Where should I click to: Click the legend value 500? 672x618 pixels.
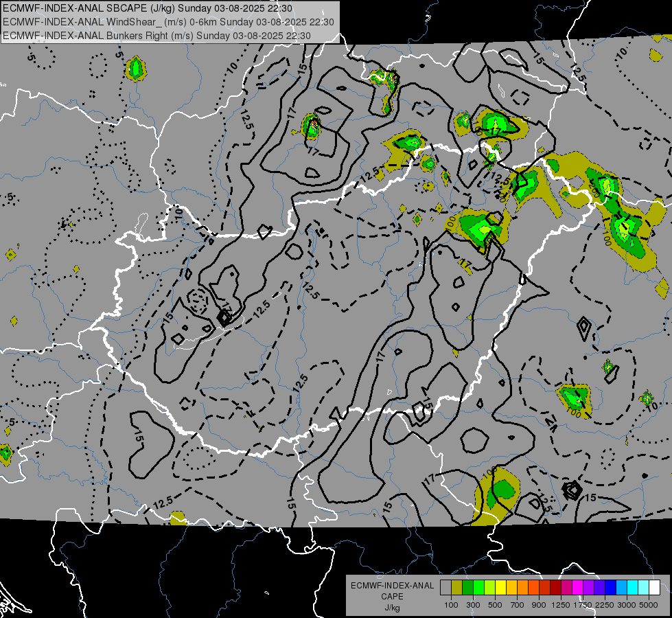[495, 605]
